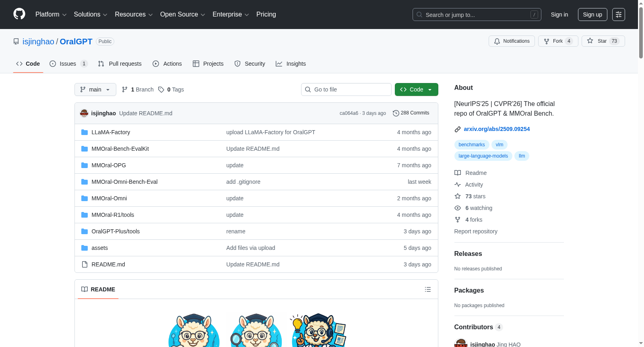The image size is (644, 347).
Task: Click the link icon beside arxiv URL
Action: (458, 129)
